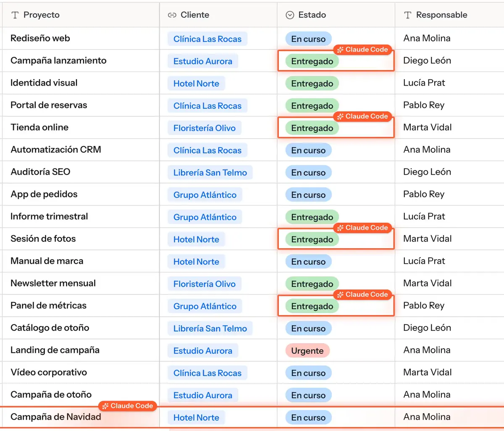This screenshot has height=431, width=504.
Task: Open the Entregado status for Identidad visual
Action: [x=312, y=84]
